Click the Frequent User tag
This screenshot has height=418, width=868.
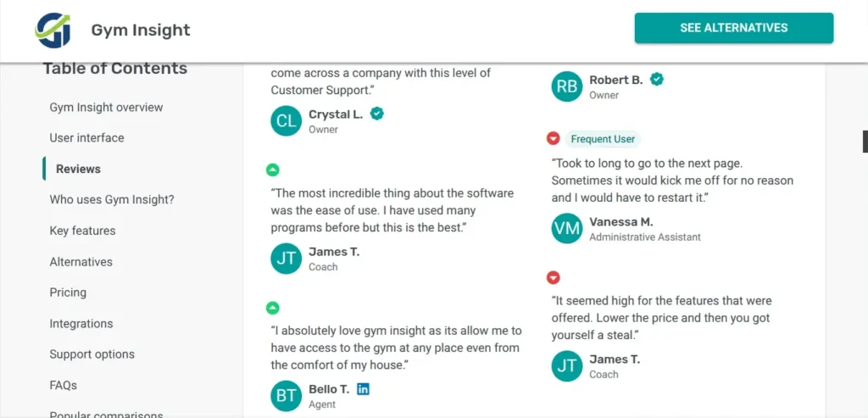pos(603,139)
